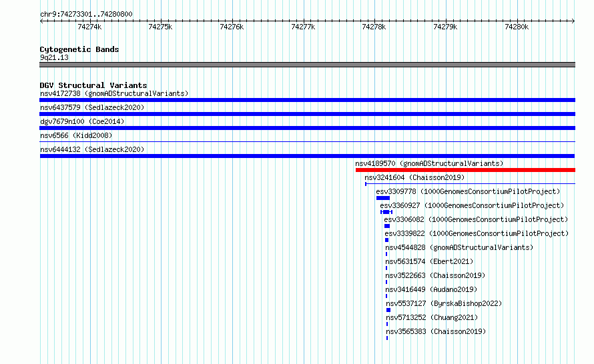Click the 74275k ruler tick label
The width and height of the screenshot is (594, 364).
pos(160,27)
